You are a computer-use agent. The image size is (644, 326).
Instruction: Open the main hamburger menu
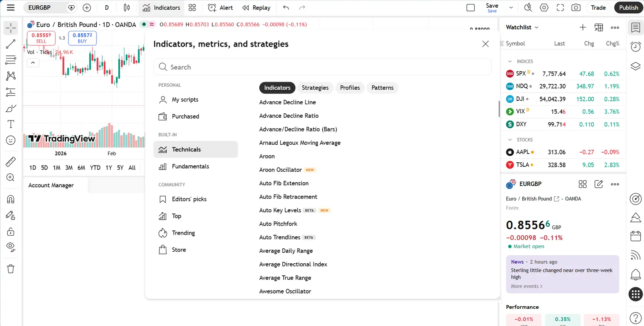[11, 8]
